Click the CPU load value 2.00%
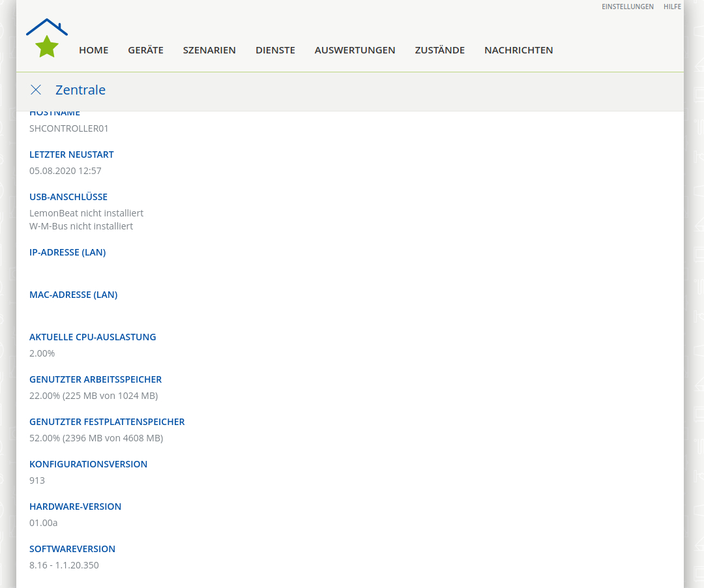The image size is (704, 588). pyautogui.click(x=42, y=353)
